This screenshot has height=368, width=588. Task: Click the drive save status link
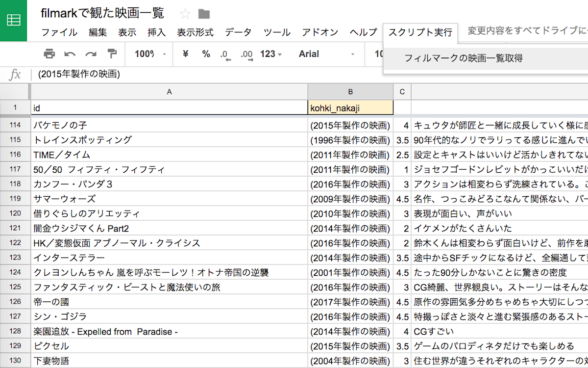click(x=527, y=30)
